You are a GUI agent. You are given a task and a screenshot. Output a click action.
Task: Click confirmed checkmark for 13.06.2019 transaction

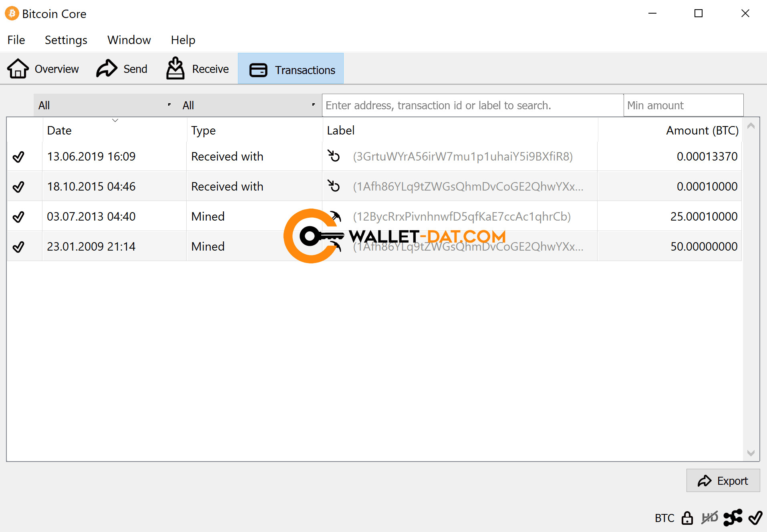coord(18,157)
